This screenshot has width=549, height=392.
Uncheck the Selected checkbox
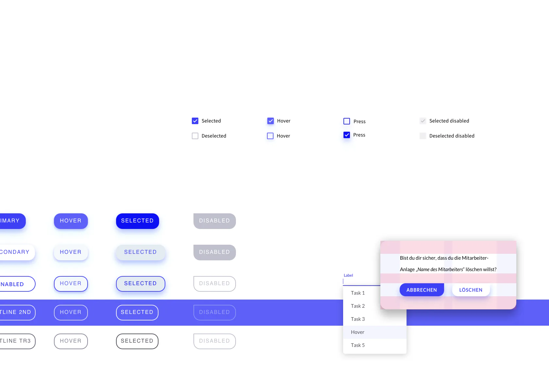[x=195, y=121]
